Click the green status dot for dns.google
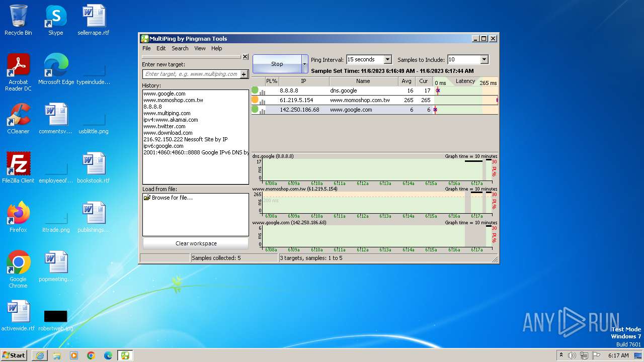644x362 pixels. coord(255,90)
